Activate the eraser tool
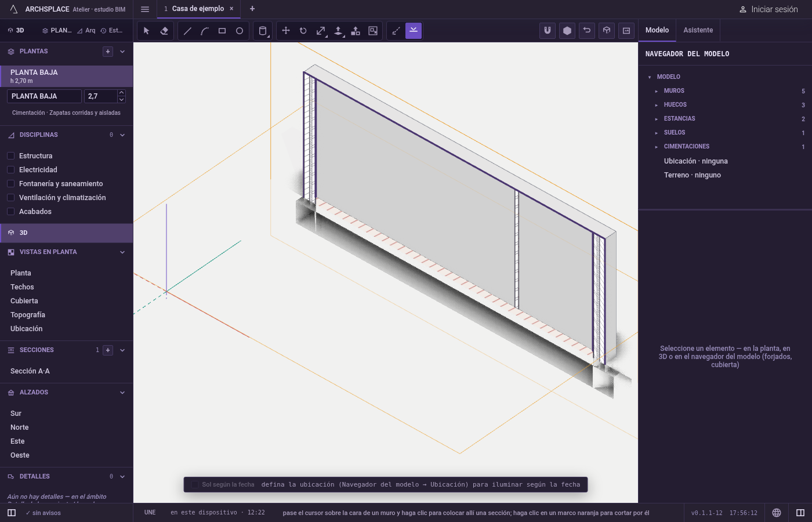Viewport: 812px width, 522px height. click(164, 31)
